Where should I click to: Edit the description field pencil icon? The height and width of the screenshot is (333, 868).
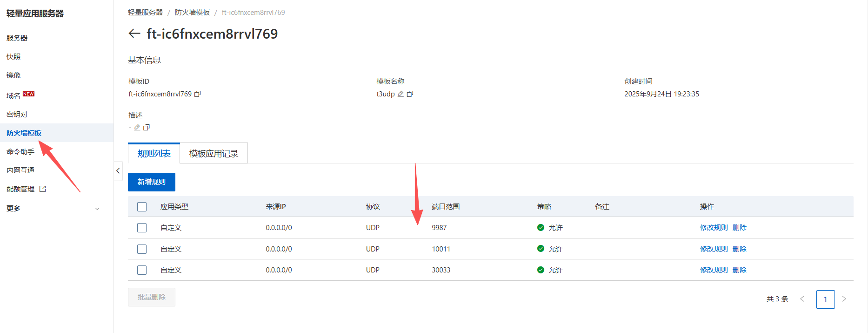137,128
